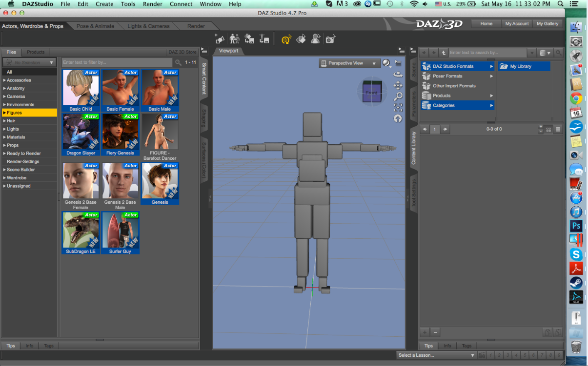This screenshot has width=588, height=366.
Task: Open the Parameters side tab
Action: 414,103
